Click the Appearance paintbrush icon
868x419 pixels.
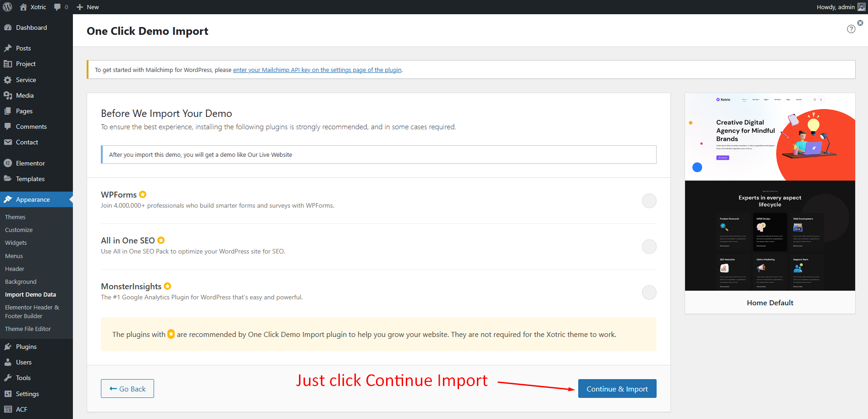click(8, 199)
